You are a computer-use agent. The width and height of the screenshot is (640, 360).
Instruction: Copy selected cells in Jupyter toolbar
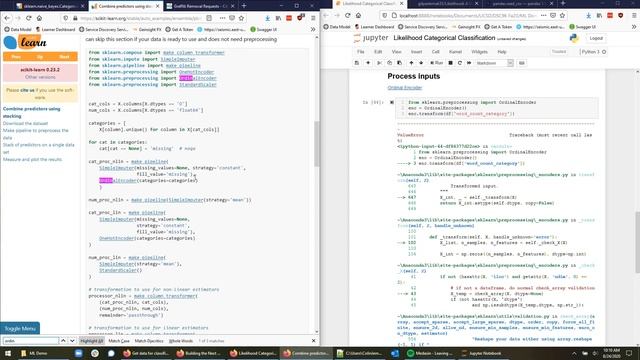(389, 63)
